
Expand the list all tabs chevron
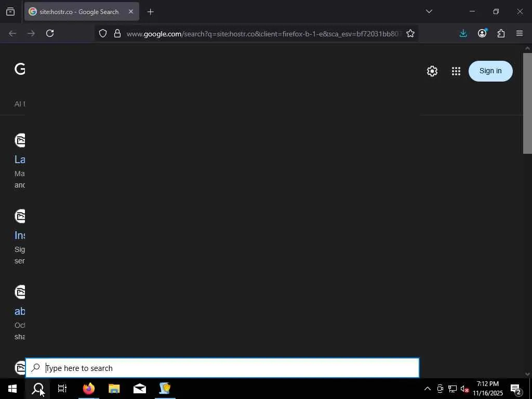429,11
